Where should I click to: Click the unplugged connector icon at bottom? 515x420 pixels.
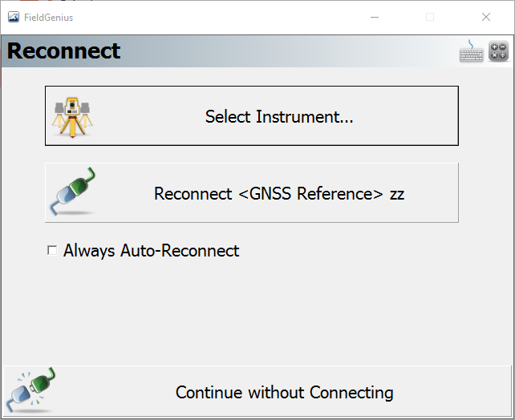coord(30,392)
